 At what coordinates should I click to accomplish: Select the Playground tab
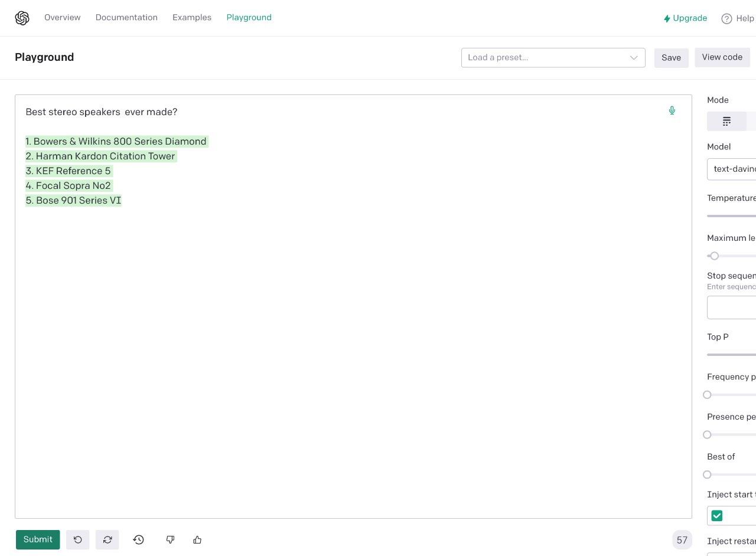click(249, 18)
